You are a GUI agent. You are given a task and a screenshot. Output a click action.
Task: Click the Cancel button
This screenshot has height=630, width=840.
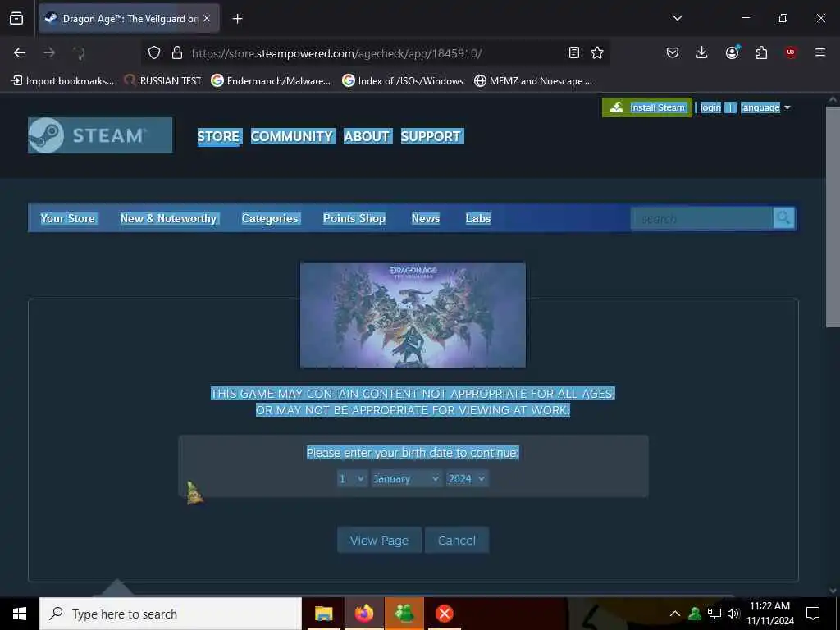point(456,540)
